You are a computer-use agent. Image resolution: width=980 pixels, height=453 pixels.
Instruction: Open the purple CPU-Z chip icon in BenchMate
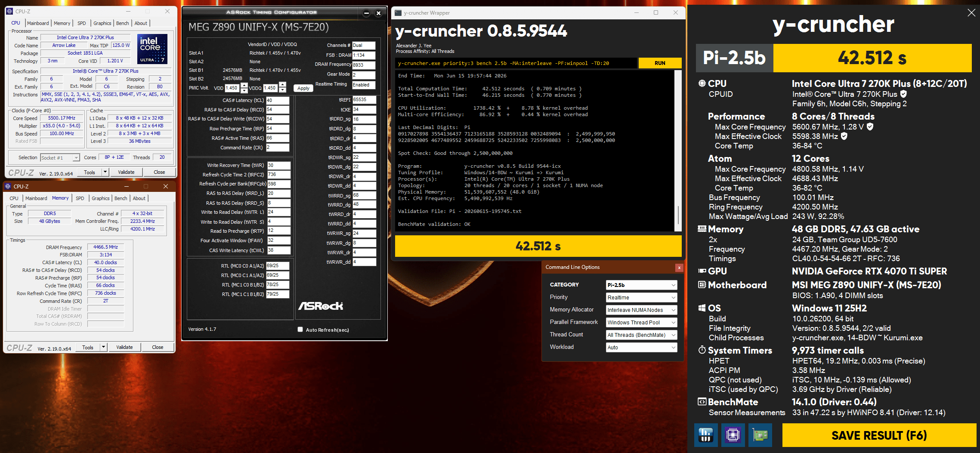pos(733,435)
